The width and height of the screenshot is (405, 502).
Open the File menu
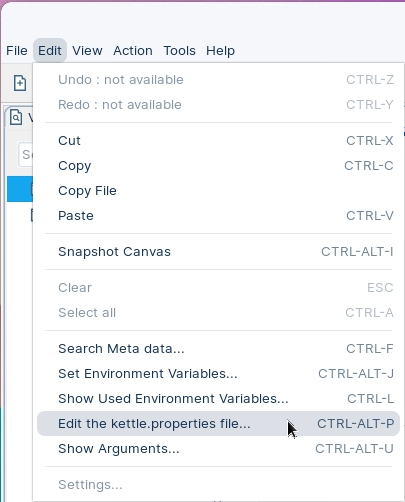pos(17,51)
